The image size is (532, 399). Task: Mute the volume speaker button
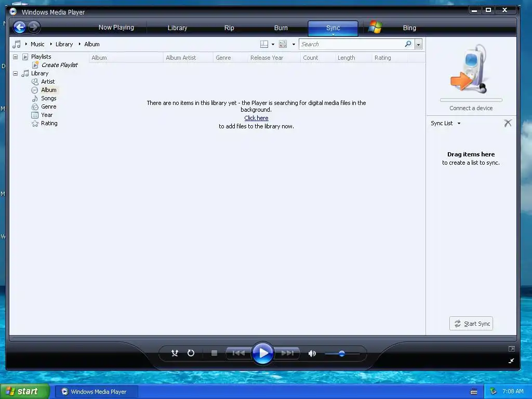click(312, 353)
